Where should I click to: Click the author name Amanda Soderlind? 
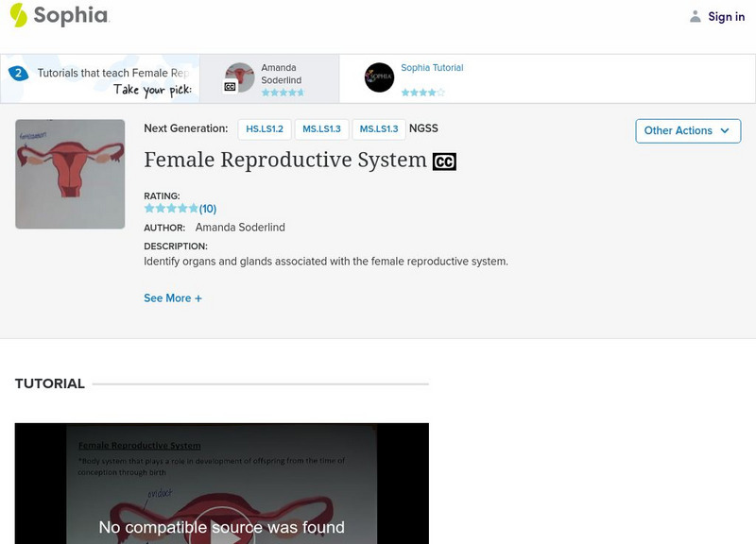click(240, 228)
